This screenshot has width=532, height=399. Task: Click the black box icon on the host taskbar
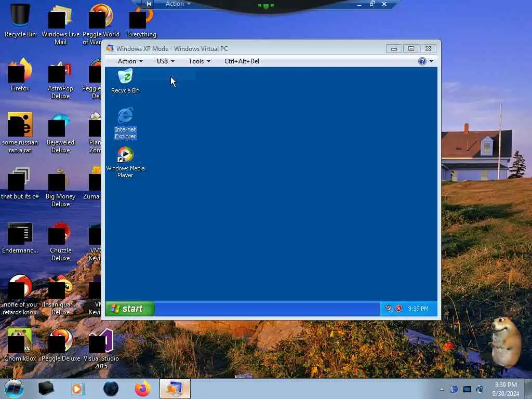46,389
